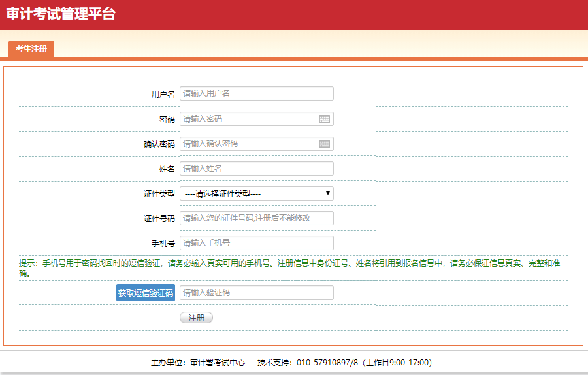Image resolution: width=588 pixels, height=375 pixels.
Task: Click the 证件类型 field label
Action: [159, 194]
